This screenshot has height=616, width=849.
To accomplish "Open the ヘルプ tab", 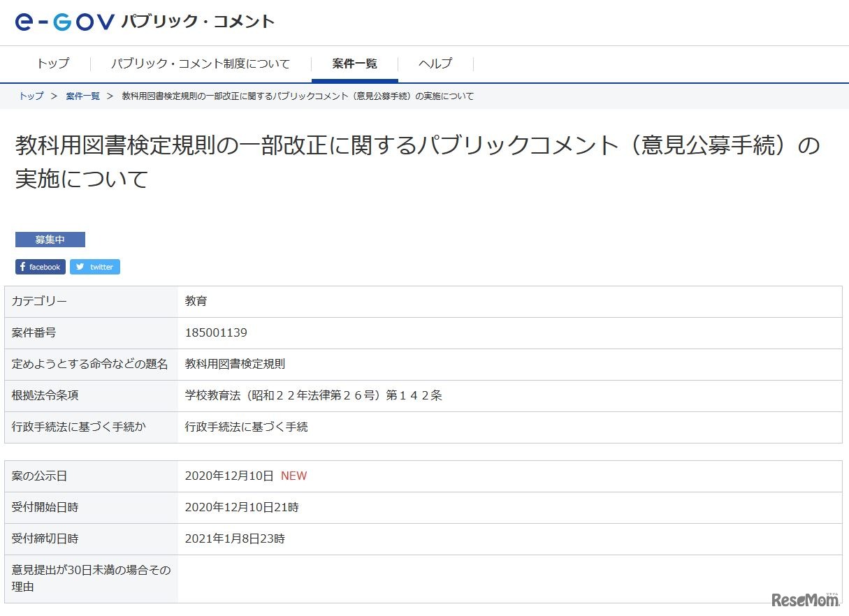I will pyautogui.click(x=435, y=64).
